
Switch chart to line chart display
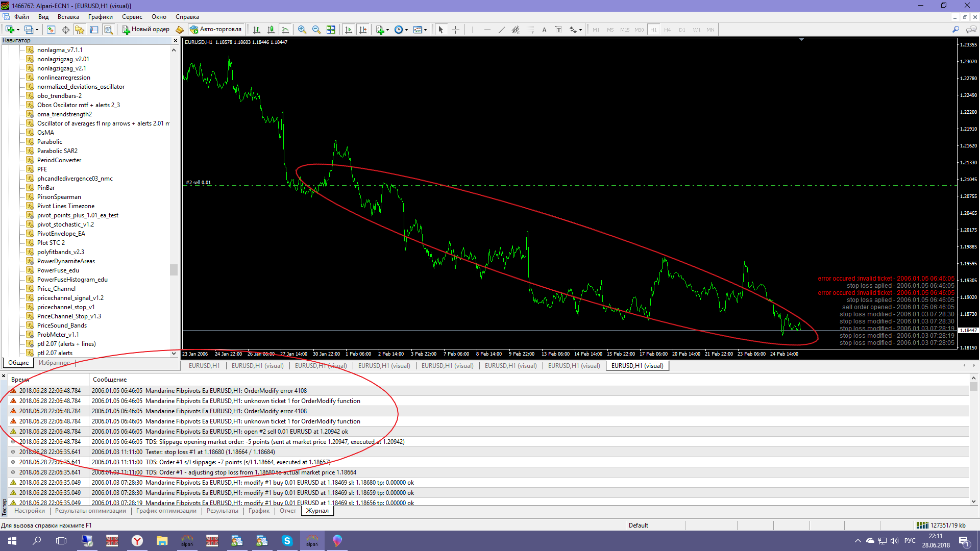pyautogui.click(x=285, y=30)
